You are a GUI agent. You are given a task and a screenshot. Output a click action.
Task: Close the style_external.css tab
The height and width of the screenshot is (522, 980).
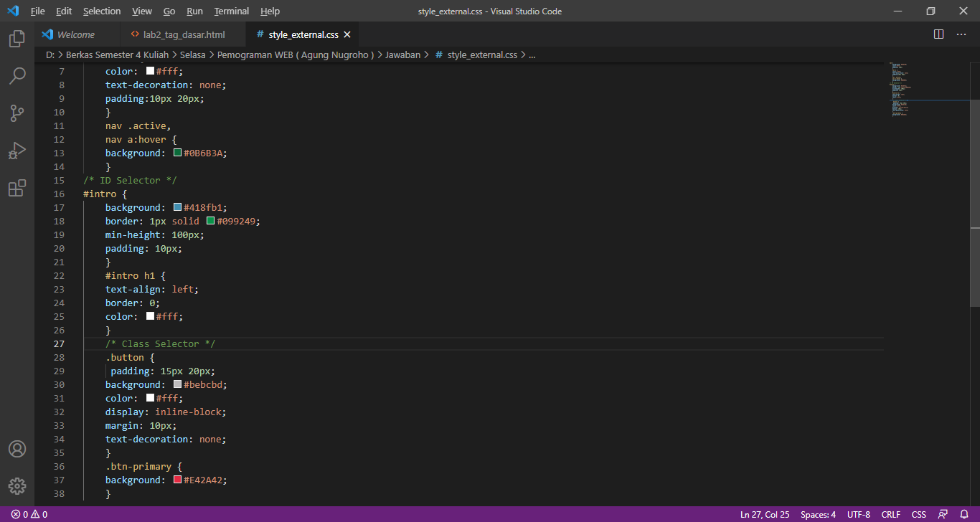347,34
